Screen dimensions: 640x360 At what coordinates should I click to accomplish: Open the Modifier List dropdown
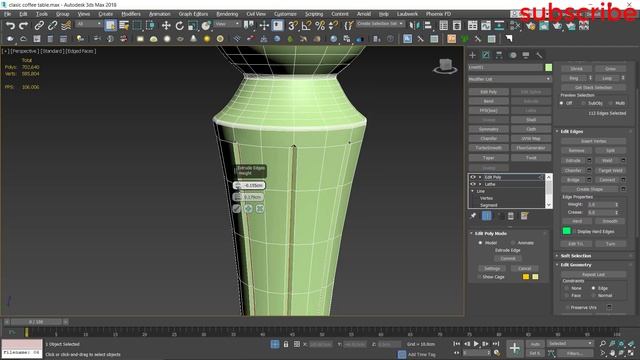click(x=510, y=79)
